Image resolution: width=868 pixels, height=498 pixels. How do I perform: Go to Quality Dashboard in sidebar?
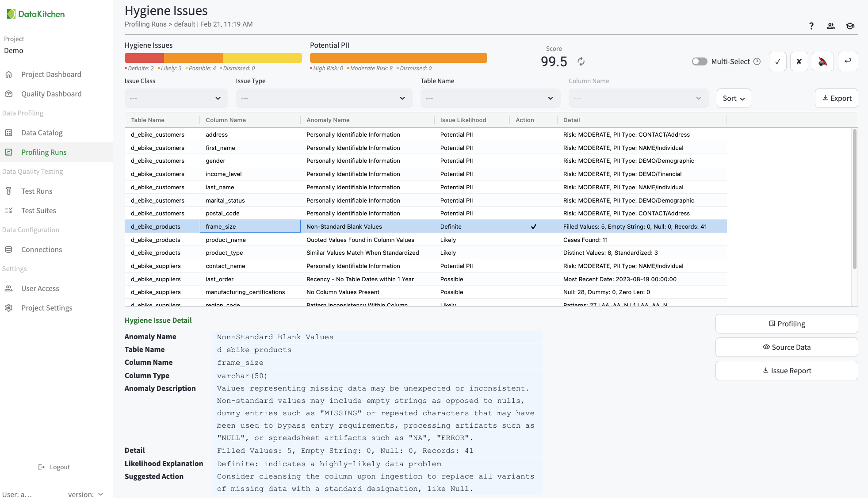(x=51, y=94)
